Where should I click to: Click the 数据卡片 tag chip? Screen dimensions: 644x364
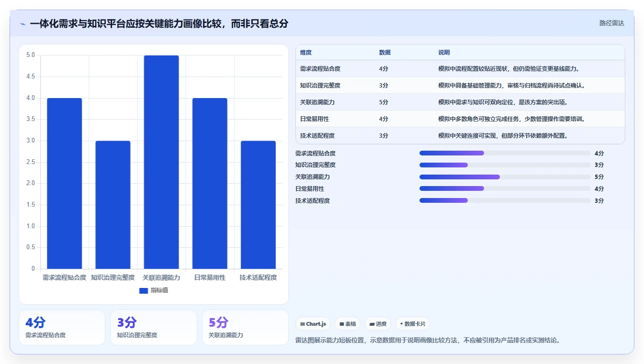(x=412, y=324)
